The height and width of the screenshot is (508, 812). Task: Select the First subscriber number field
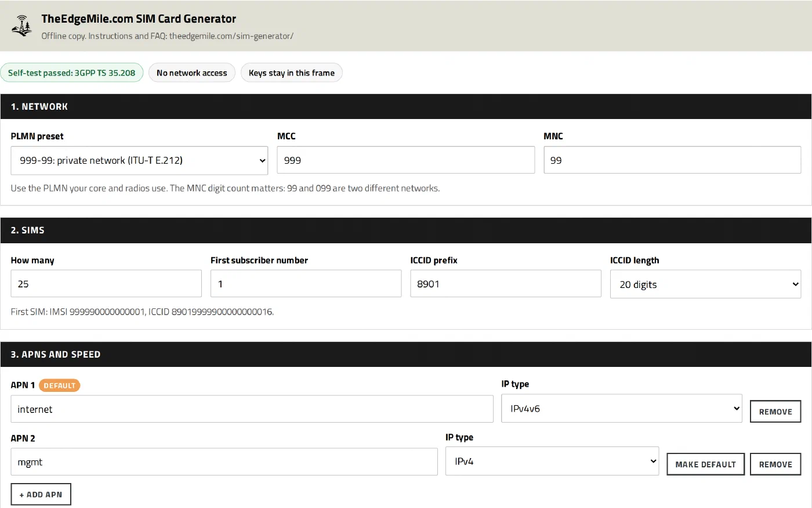click(306, 283)
